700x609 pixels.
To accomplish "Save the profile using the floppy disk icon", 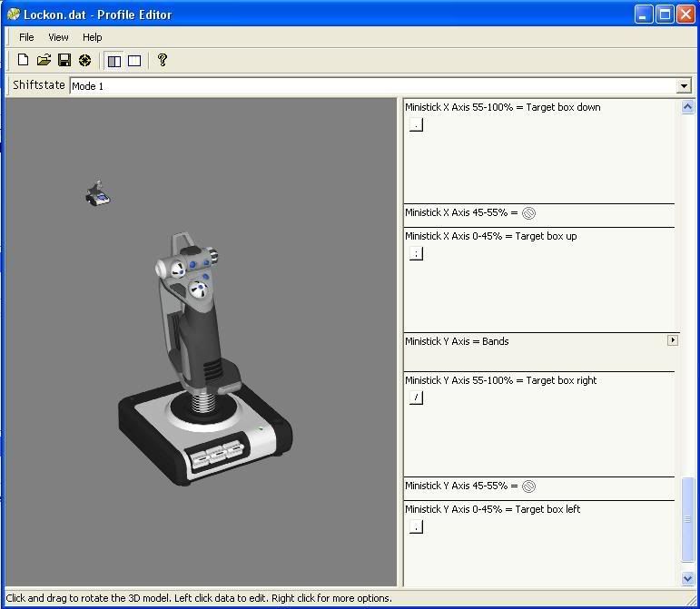I will 64,61.
